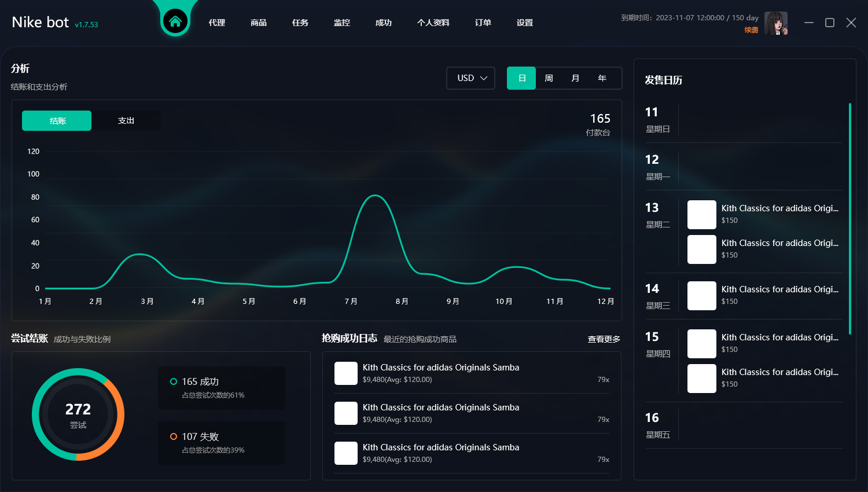The image size is (868, 492).
Task: Click the 272 尝试 donut chart center
Action: [x=78, y=415]
